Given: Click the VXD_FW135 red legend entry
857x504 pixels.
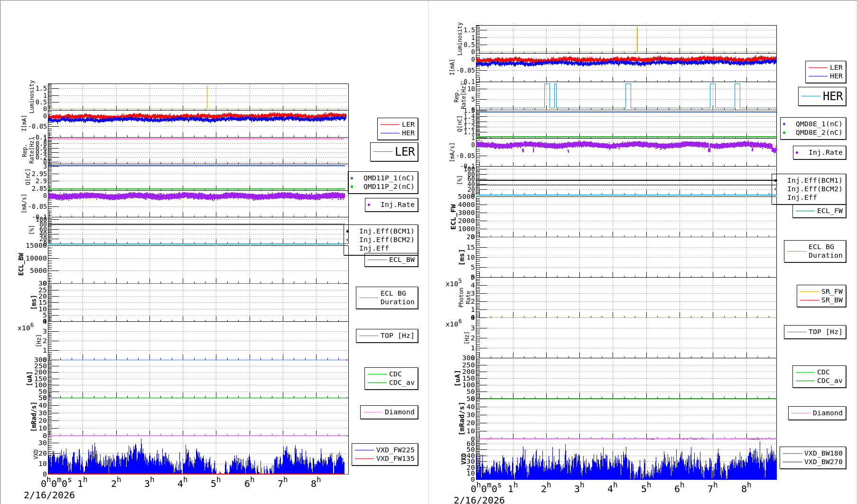Looking at the screenshot, I should coord(385,458).
